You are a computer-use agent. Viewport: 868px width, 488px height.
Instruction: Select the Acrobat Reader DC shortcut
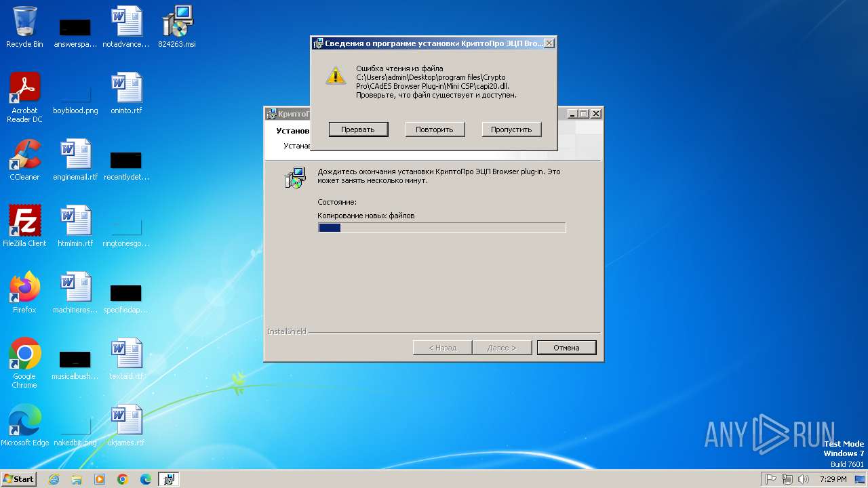tap(24, 98)
